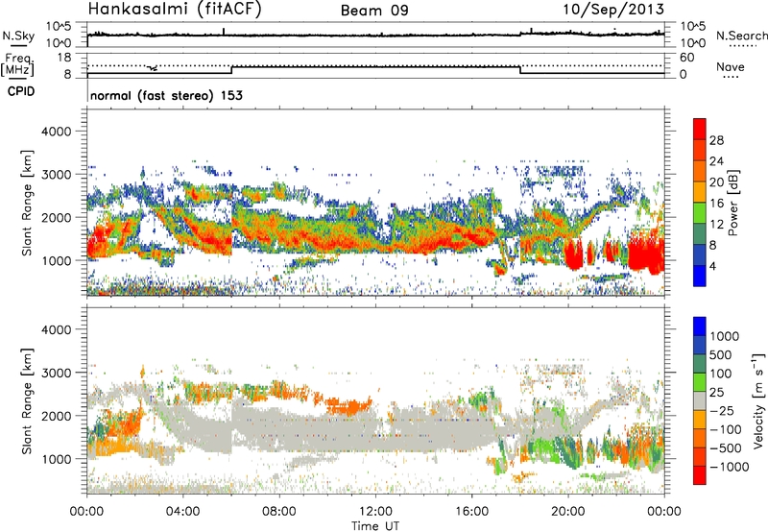Viewport: 768px width, 532px height.
Task: Pick the light green 12–16 dB power swatch
Action: point(700,213)
